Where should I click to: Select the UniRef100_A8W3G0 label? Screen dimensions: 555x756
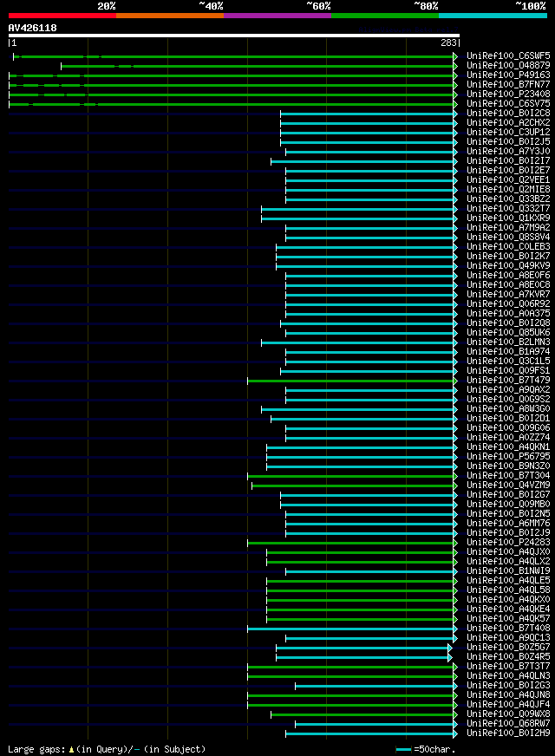(508, 409)
